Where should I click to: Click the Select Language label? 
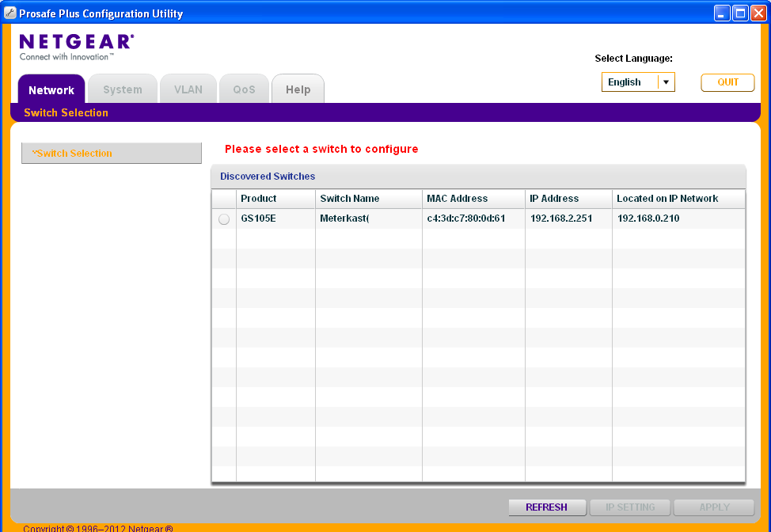tap(633, 59)
